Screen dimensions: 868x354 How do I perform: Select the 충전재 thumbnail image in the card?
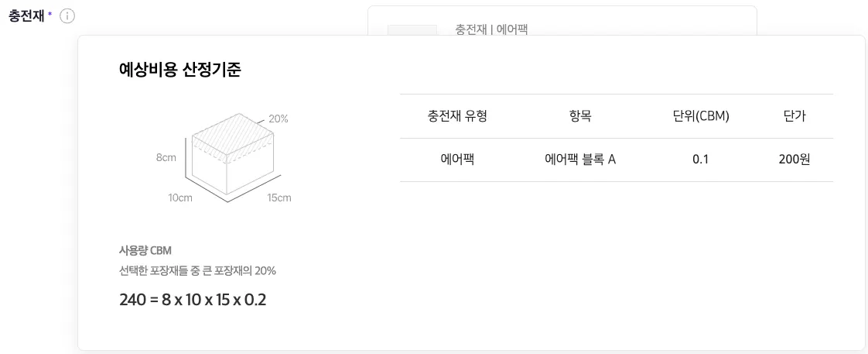click(412, 30)
